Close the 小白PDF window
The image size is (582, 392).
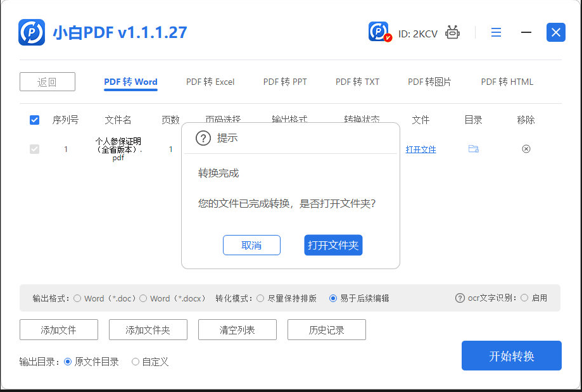(555, 32)
